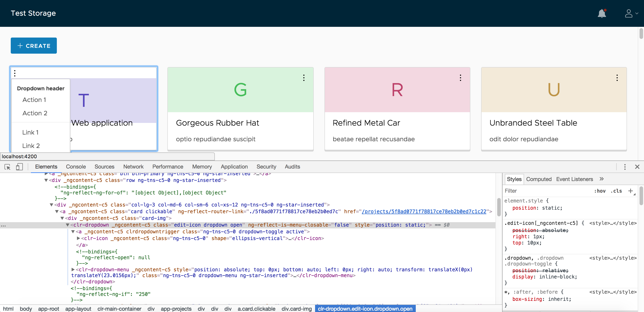Open the Styles panel overflow chevron
Image resolution: width=644 pixels, height=312 pixels.
pyautogui.click(x=602, y=179)
